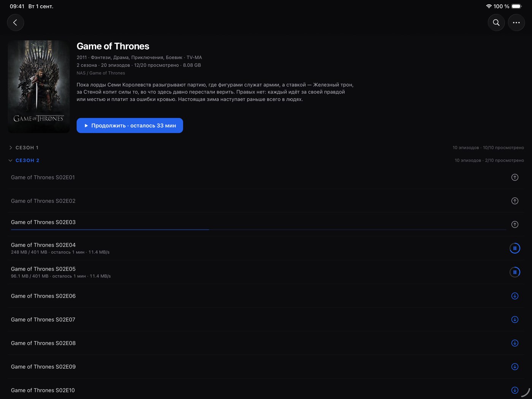532x399 pixels.
Task: Pause the S02E05 download
Action: click(515, 272)
